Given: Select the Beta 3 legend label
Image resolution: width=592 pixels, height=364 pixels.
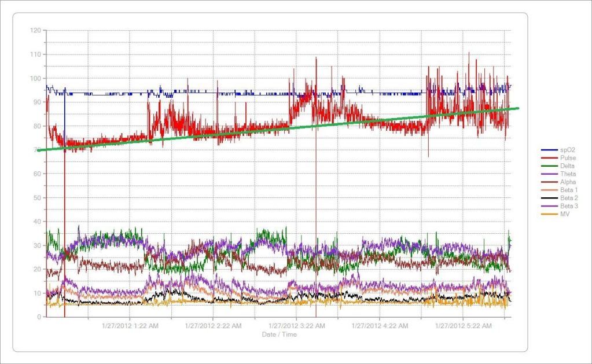Looking at the screenshot, I should (569, 206).
